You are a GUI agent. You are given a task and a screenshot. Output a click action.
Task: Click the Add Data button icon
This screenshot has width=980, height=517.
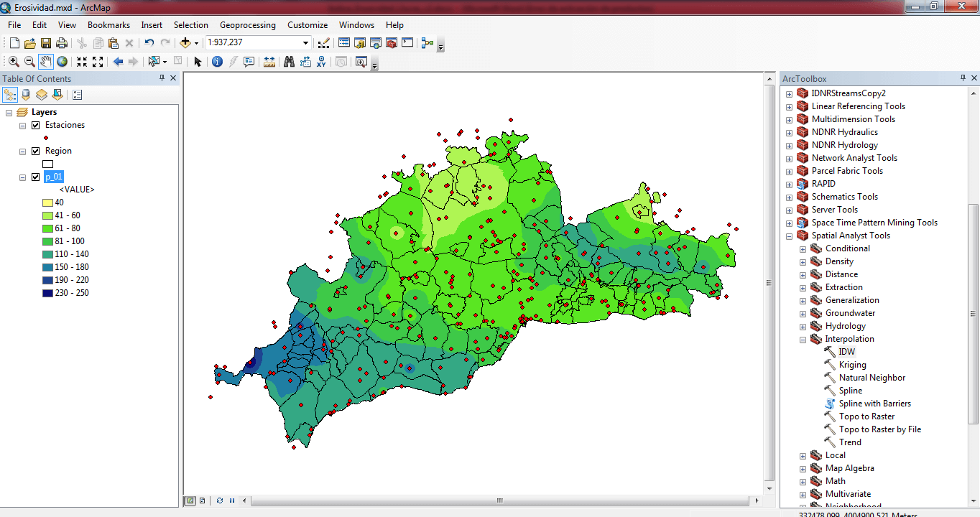pyautogui.click(x=185, y=43)
